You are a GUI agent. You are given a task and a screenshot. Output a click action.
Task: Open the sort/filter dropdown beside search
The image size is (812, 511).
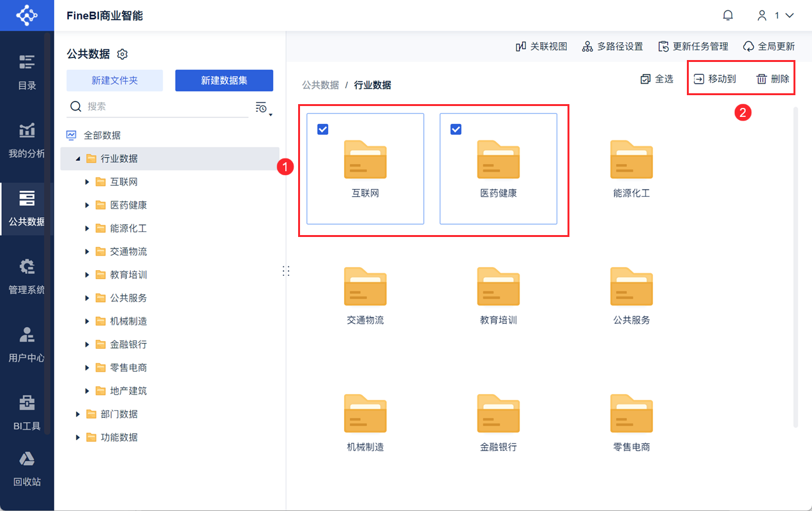[264, 108]
